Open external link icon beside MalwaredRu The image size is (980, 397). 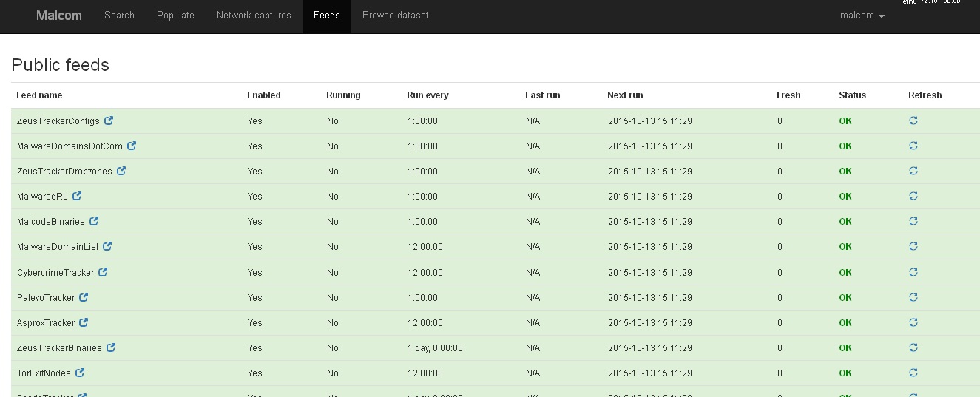(77, 196)
